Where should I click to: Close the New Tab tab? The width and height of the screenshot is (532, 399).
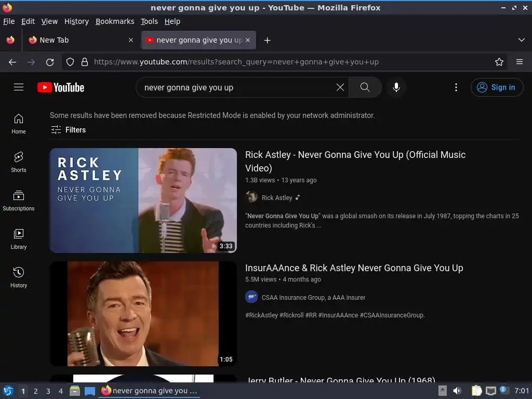(x=131, y=40)
